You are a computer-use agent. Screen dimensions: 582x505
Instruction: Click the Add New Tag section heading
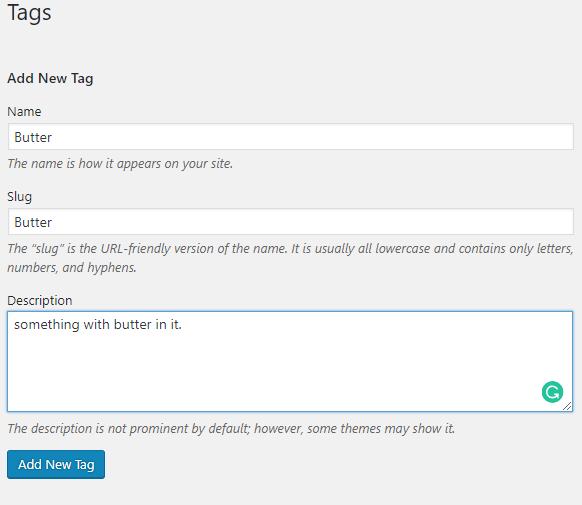[x=50, y=78]
